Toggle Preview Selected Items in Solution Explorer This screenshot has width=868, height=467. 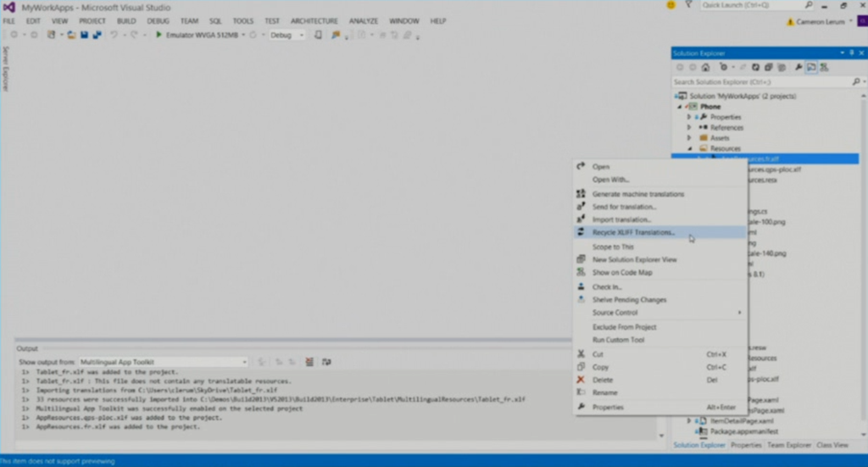(811, 68)
